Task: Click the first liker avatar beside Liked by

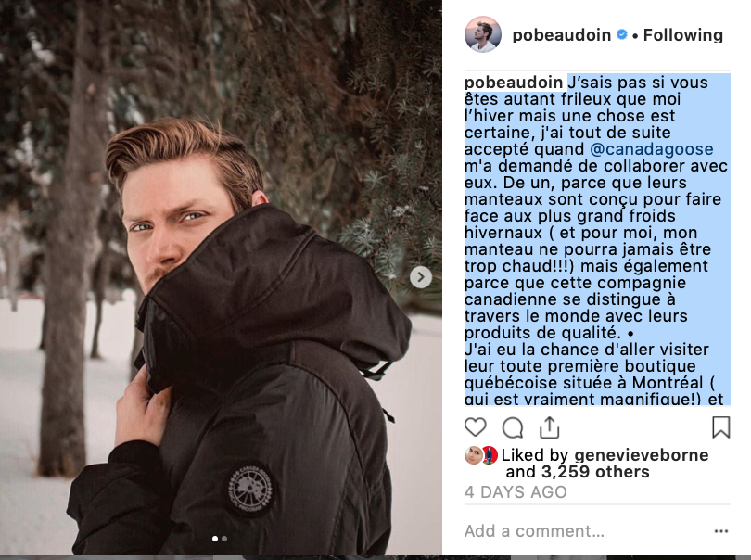Action: (x=473, y=455)
